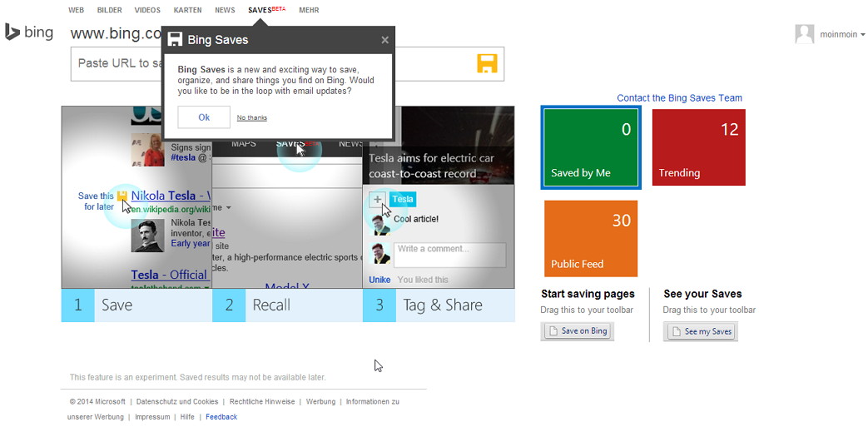Open the BILDER tab
This screenshot has height=432, width=868.
coord(110,10)
